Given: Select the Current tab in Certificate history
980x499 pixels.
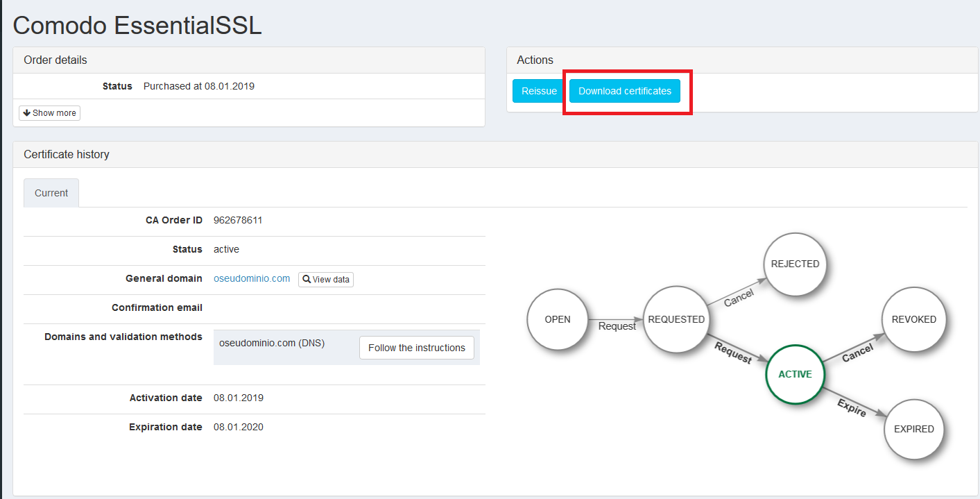Looking at the screenshot, I should [x=51, y=193].
